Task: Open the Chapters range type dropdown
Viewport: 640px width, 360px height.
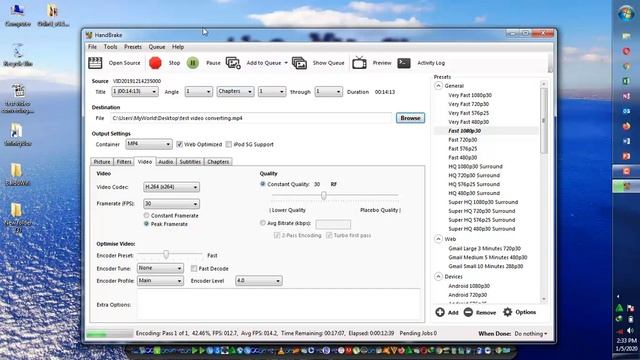Action: pyautogui.click(x=235, y=92)
